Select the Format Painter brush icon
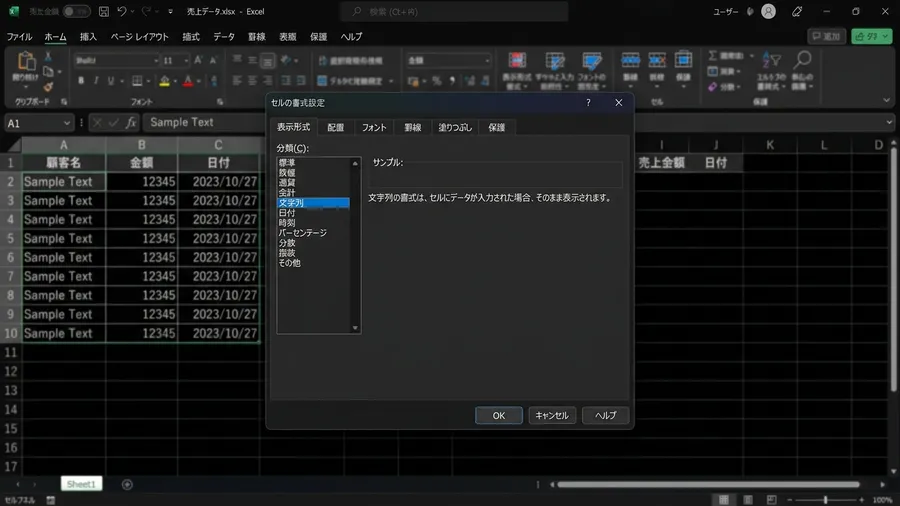Viewport: 900px width, 506px height. (x=48, y=87)
